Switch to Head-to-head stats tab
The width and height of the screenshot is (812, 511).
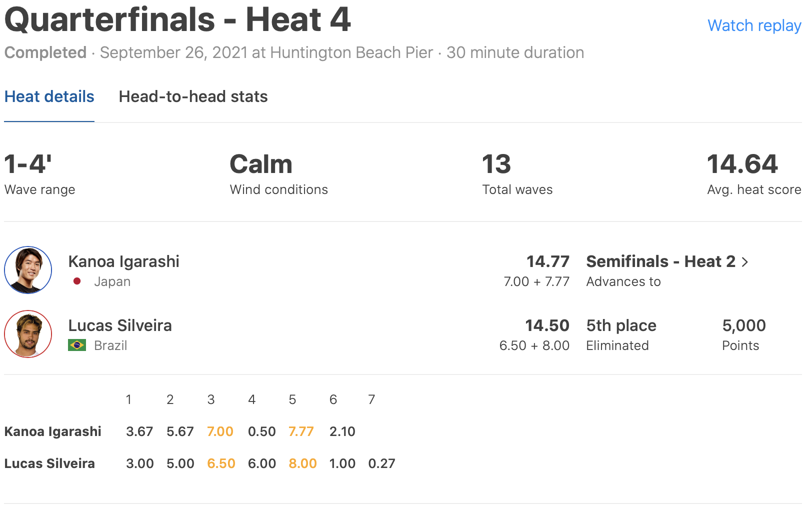click(x=193, y=96)
